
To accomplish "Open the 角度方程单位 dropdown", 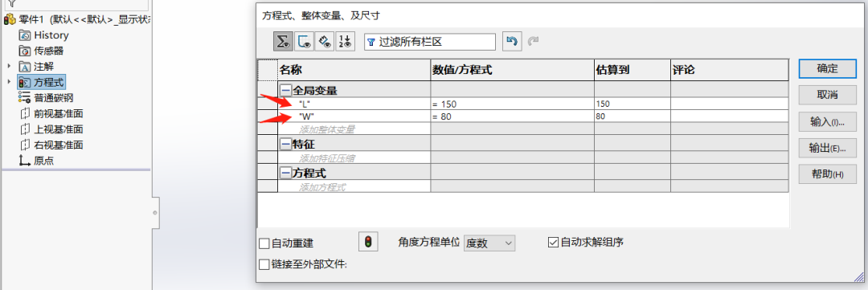I will (x=489, y=243).
